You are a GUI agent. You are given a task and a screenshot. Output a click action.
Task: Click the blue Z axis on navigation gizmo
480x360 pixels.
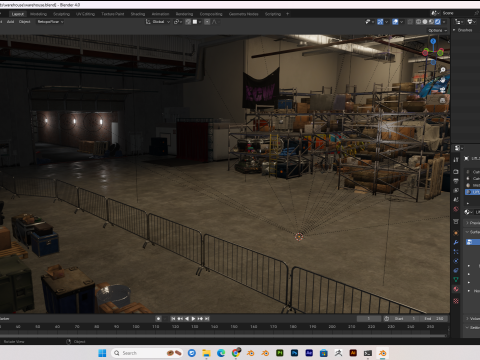433,41
